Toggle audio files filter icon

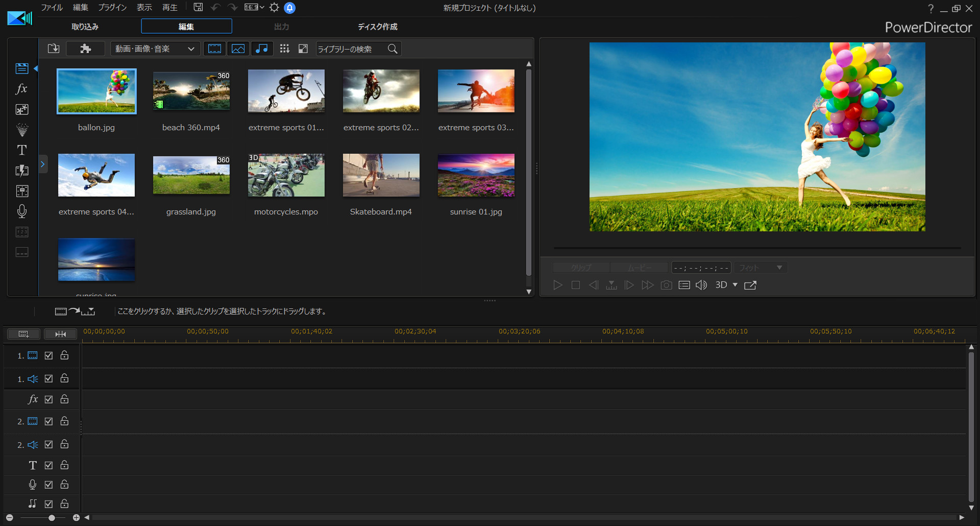coord(262,49)
